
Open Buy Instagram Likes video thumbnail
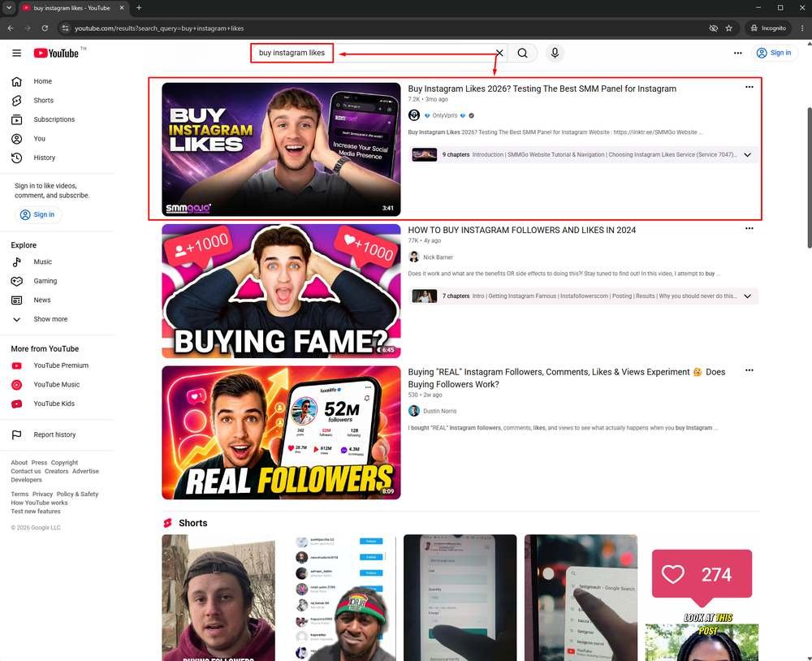point(281,149)
